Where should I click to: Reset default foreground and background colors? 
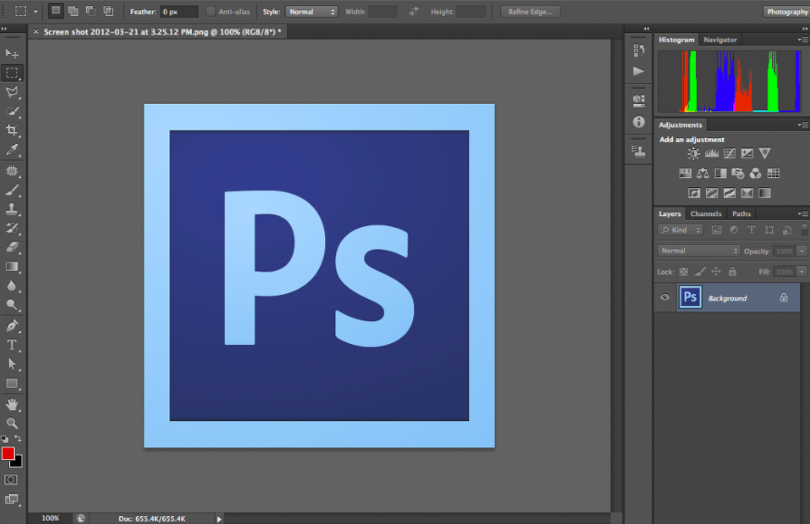tap(5, 439)
